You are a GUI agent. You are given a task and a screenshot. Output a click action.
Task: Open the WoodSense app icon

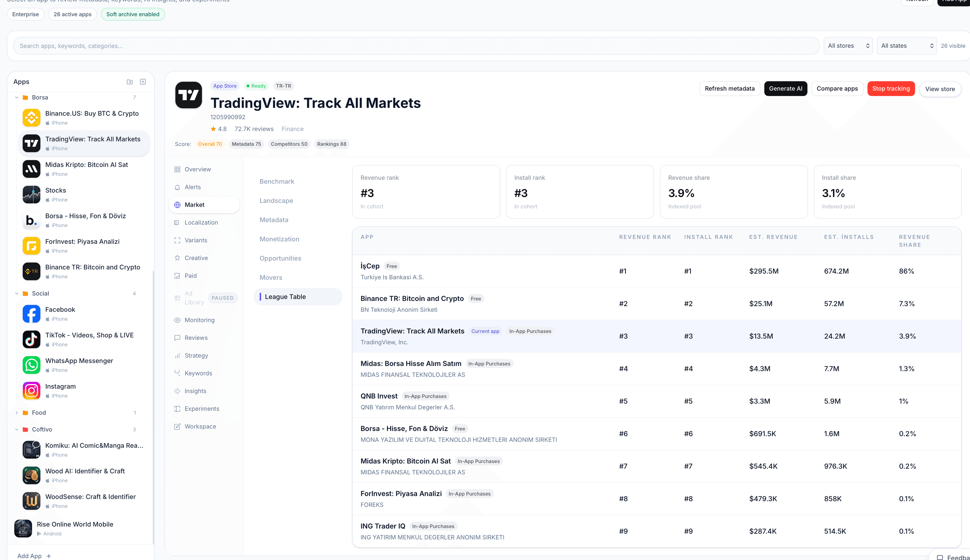pos(32,501)
